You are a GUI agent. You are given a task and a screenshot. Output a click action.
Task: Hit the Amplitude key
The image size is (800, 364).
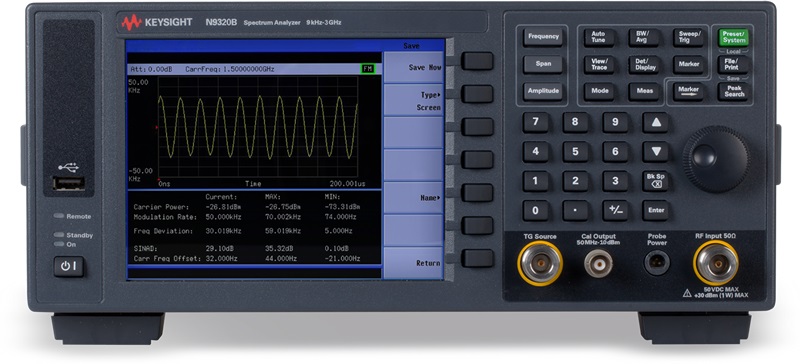[543, 91]
